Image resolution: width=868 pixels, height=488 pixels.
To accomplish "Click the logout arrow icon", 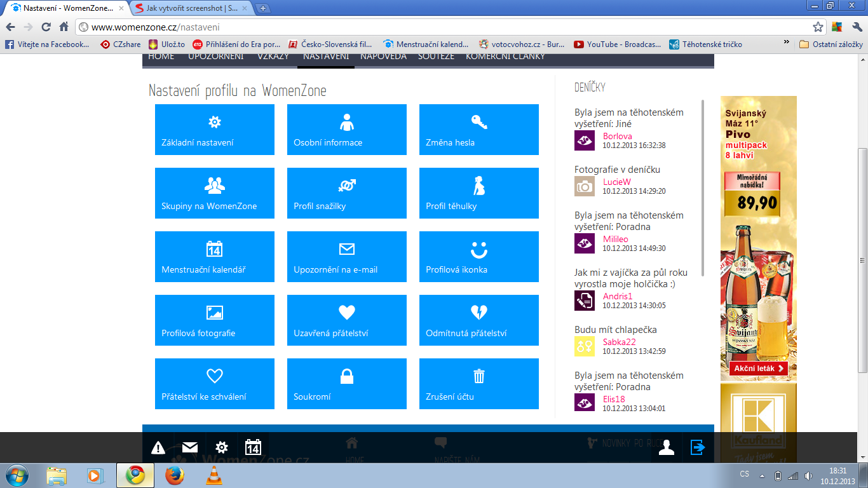I will click(x=698, y=448).
